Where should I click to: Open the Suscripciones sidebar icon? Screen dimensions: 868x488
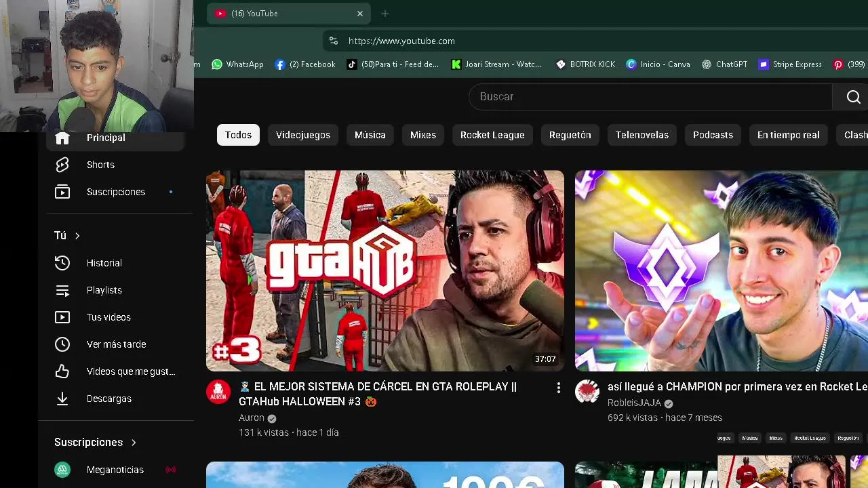62,192
